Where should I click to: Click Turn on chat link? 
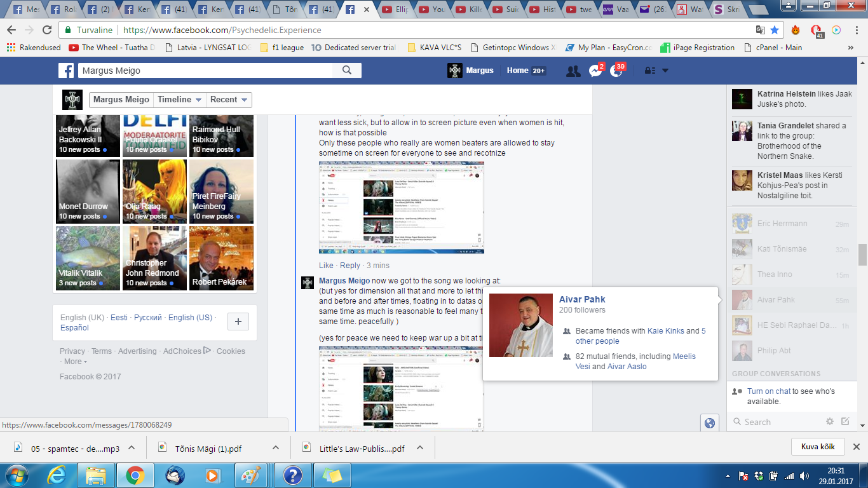tap(769, 391)
